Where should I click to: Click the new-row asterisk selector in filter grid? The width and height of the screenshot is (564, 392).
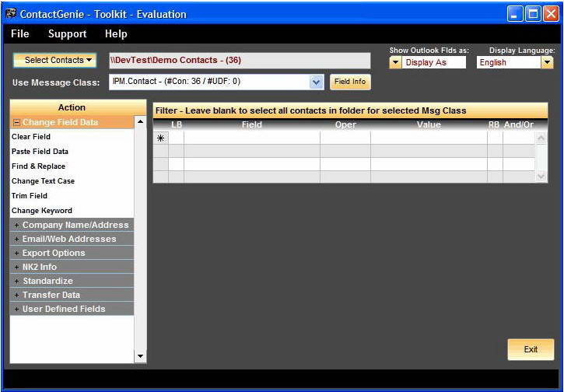pyautogui.click(x=161, y=138)
